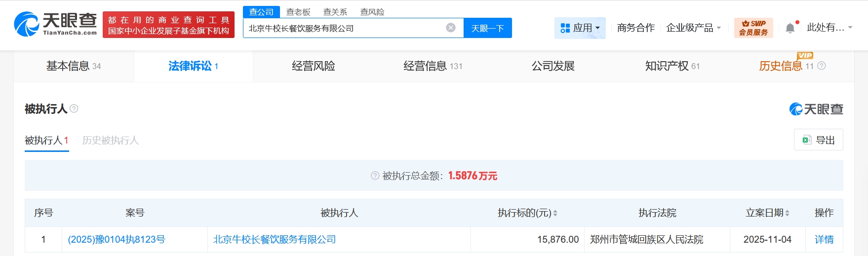Click the TianYanCha logo

click(55, 24)
